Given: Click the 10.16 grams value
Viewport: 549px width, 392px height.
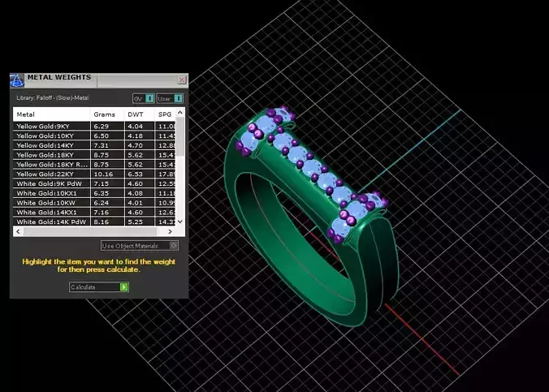Looking at the screenshot, I should (103, 174).
